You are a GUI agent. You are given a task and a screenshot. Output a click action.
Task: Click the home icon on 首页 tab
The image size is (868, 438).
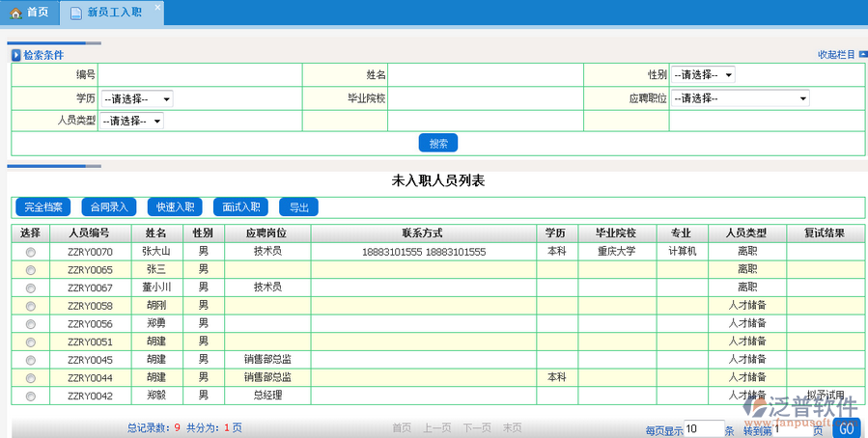coord(15,13)
